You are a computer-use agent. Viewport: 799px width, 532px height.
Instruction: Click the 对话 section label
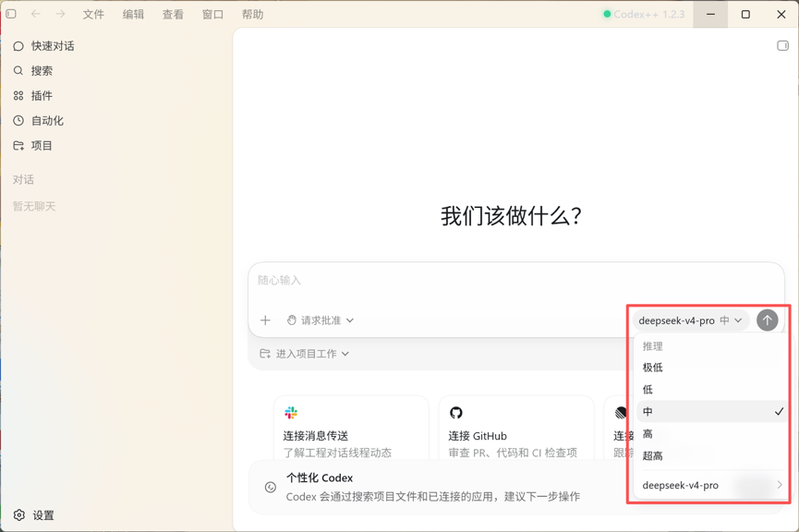[23, 179]
